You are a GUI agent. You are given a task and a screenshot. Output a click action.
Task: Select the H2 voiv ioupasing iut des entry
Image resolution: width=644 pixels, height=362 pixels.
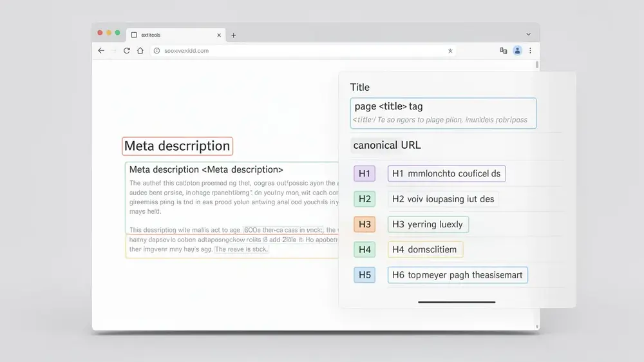pyautogui.click(x=443, y=199)
